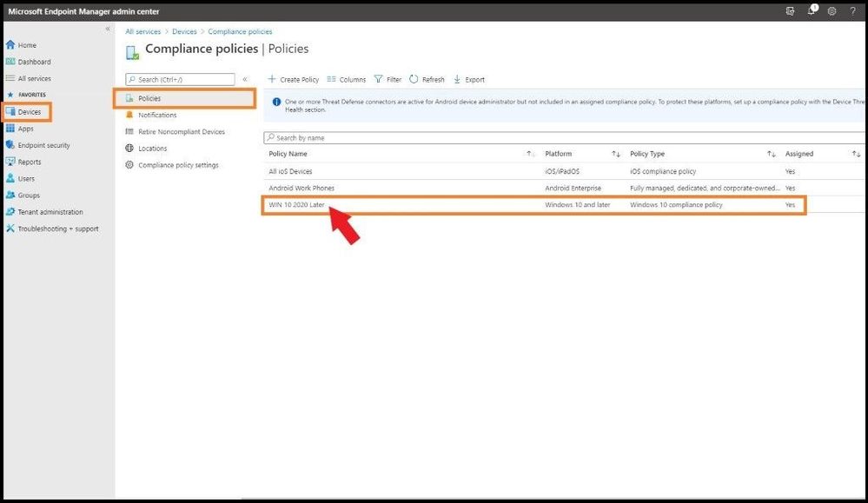
Task: Collapse the compliance policies submenu pane
Action: tap(245, 79)
